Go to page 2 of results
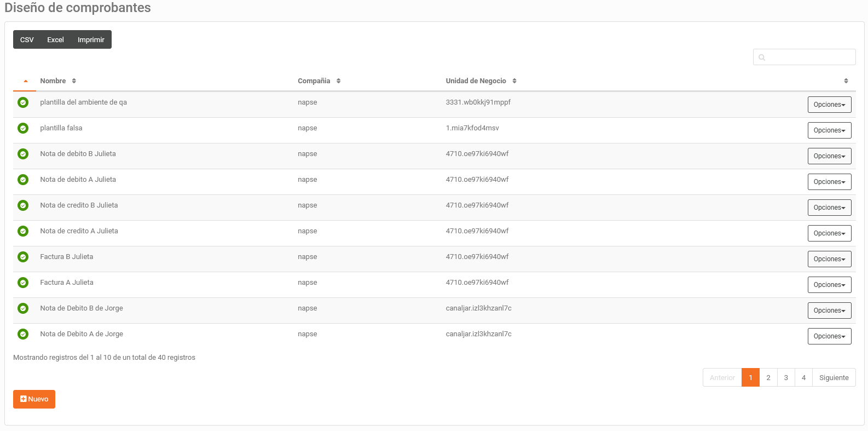 tap(768, 378)
